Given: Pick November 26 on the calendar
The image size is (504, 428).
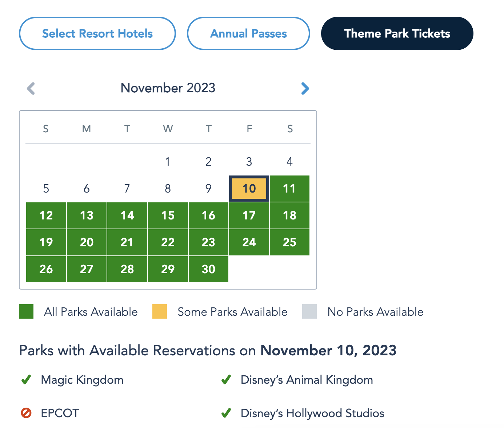Looking at the screenshot, I should pos(46,269).
